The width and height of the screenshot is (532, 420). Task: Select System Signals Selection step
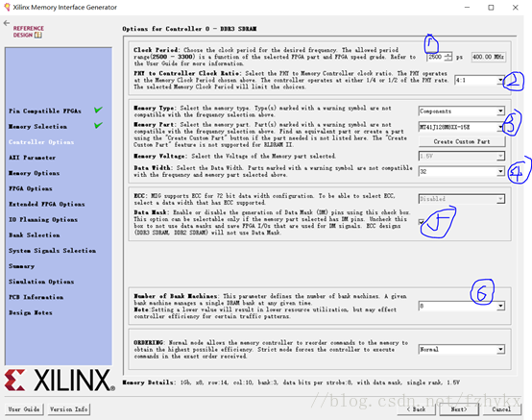(52, 251)
